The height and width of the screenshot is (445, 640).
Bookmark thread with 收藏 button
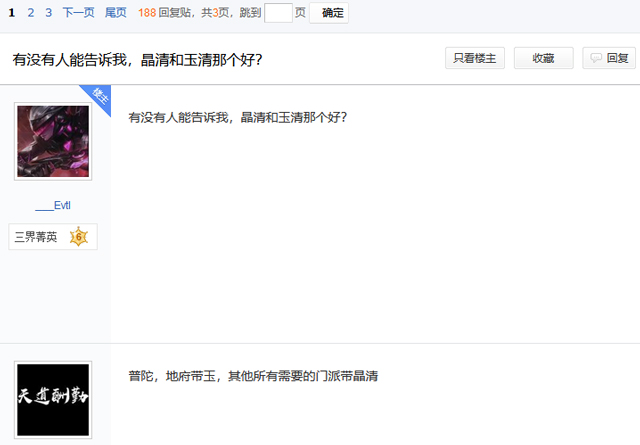click(x=543, y=58)
